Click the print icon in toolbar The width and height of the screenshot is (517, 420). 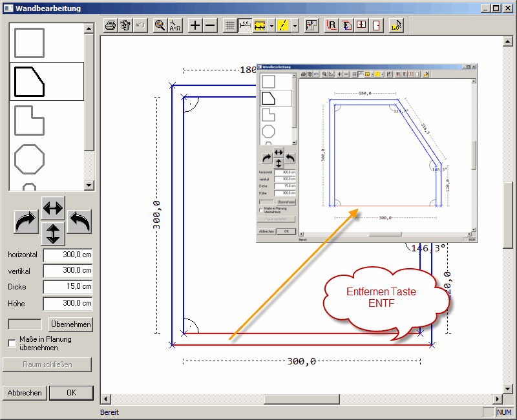click(x=111, y=25)
